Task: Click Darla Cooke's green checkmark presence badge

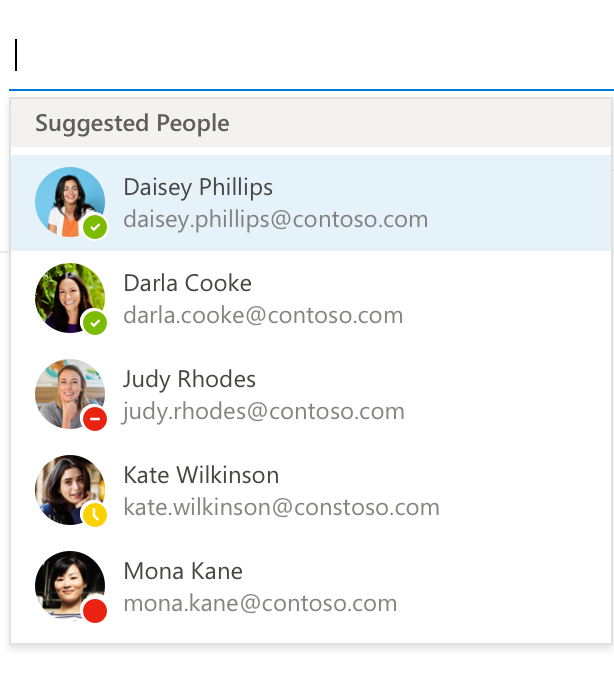Action: pyautogui.click(x=95, y=323)
